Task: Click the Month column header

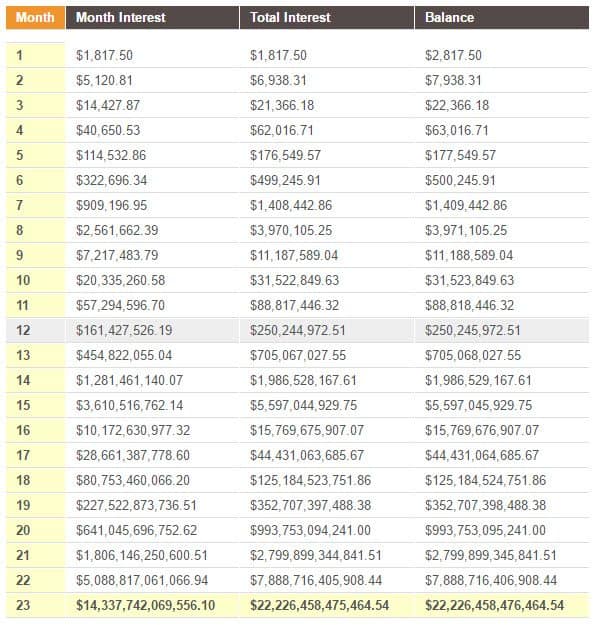Action: [x=35, y=18]
